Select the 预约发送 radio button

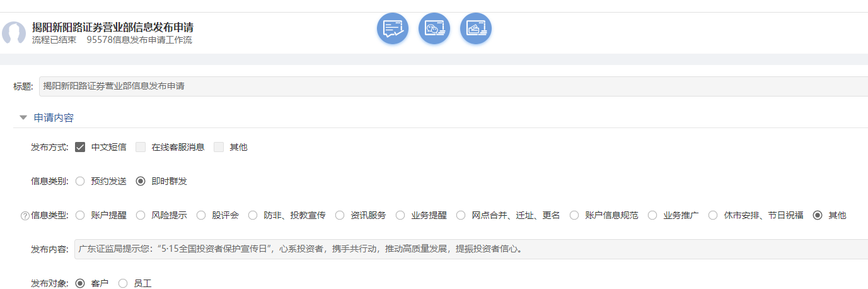coord(80,181)
